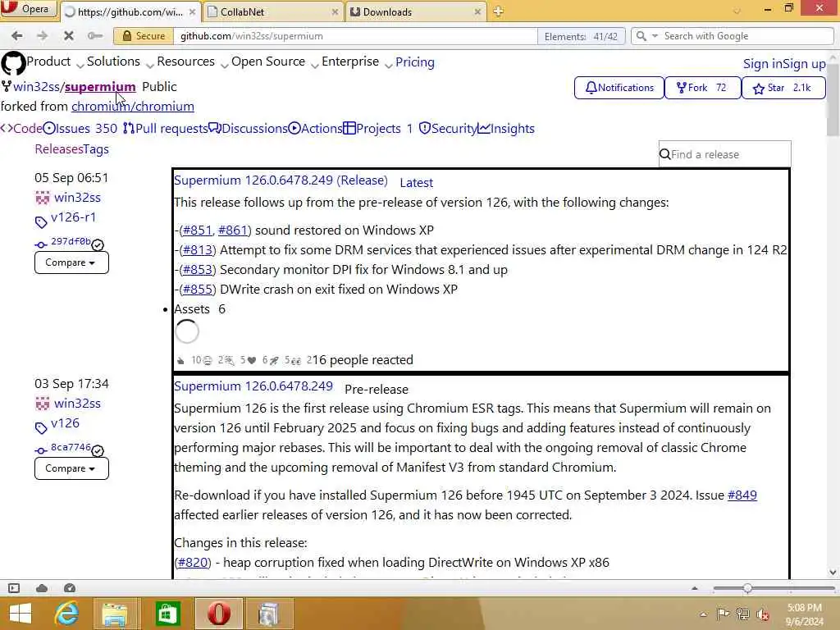Open chromium/chromium parent repository link
840x630 pixels.
pyautogui.click(x=133, y=107)
